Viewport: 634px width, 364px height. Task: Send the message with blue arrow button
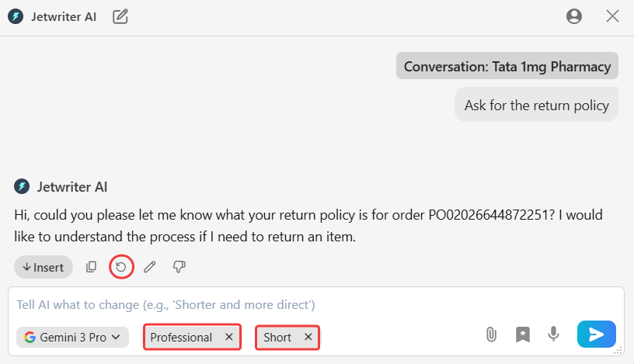tap(596, 335)
